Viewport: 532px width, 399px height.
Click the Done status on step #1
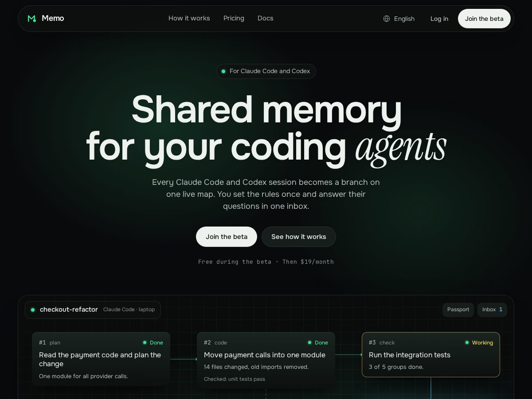coord(153,343)
